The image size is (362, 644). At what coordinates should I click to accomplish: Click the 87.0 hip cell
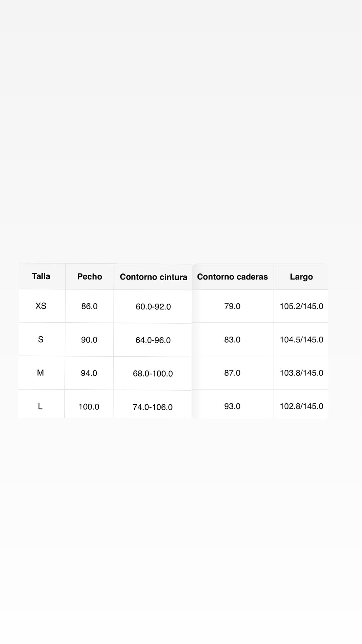(232, 373)
